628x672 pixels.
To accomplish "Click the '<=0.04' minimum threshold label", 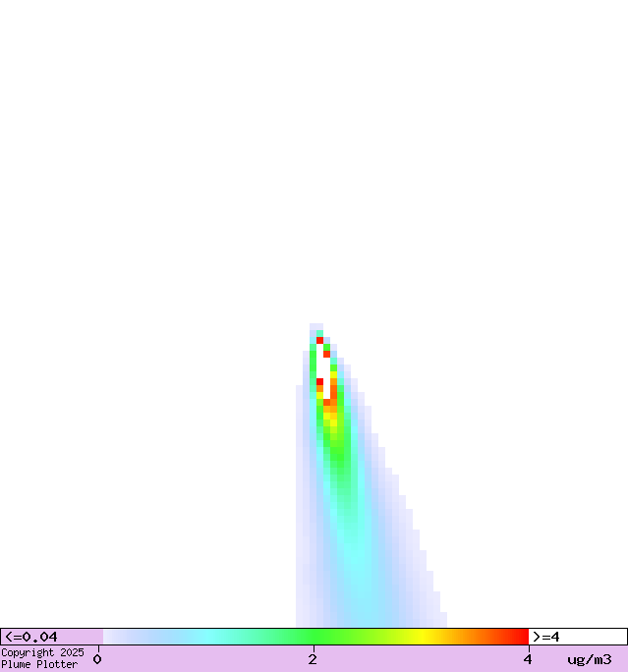I will (x=31, y=637).
